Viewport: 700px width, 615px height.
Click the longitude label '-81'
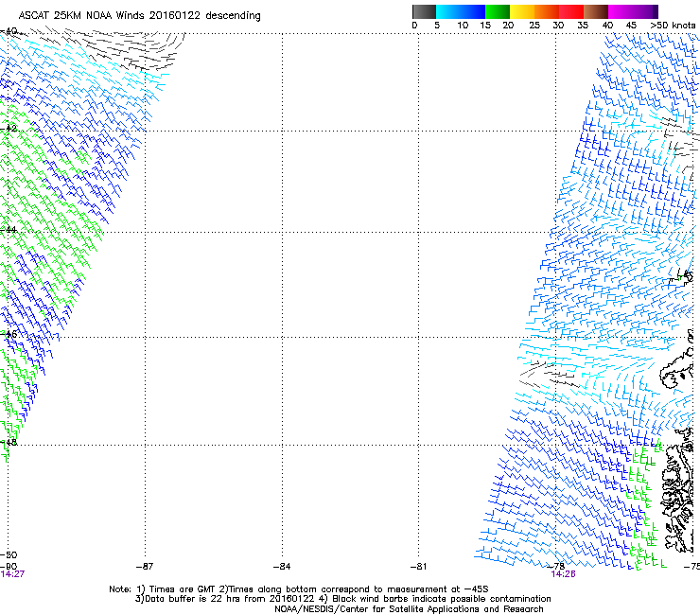click(418, 567)
